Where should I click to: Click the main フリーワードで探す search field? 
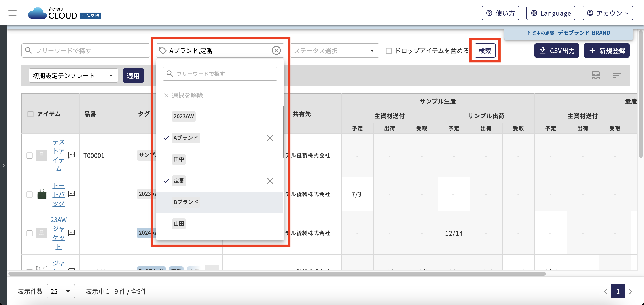pyautogui.click(x=86, y=51)
